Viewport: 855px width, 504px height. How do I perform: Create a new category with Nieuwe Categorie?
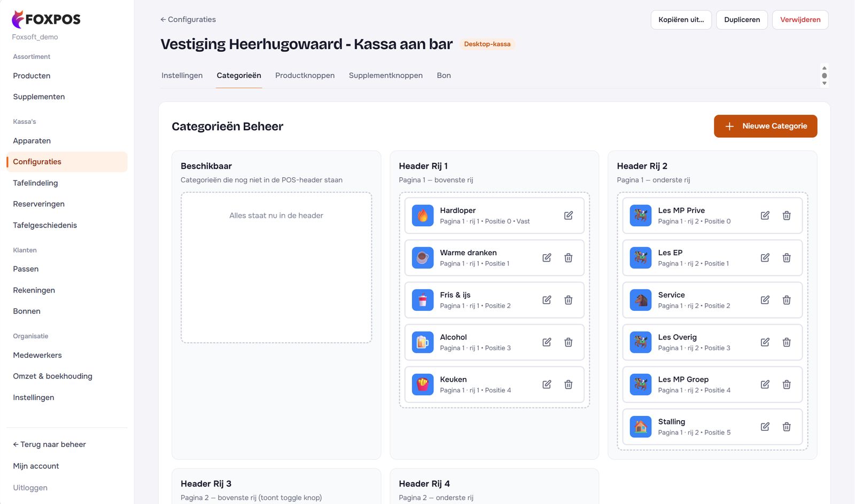765,126
